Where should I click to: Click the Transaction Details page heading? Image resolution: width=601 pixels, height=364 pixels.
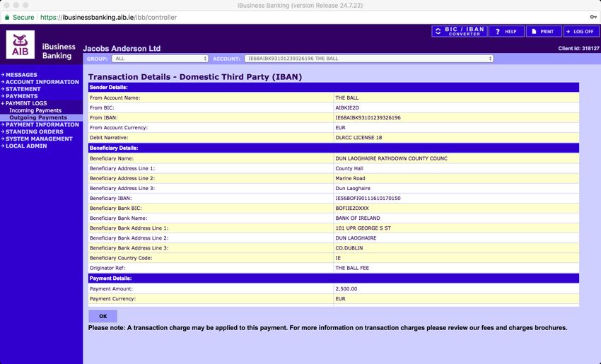195,76
